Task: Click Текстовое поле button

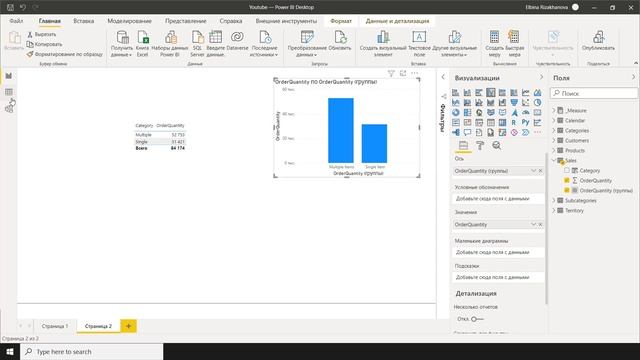Action: [419, 43]
